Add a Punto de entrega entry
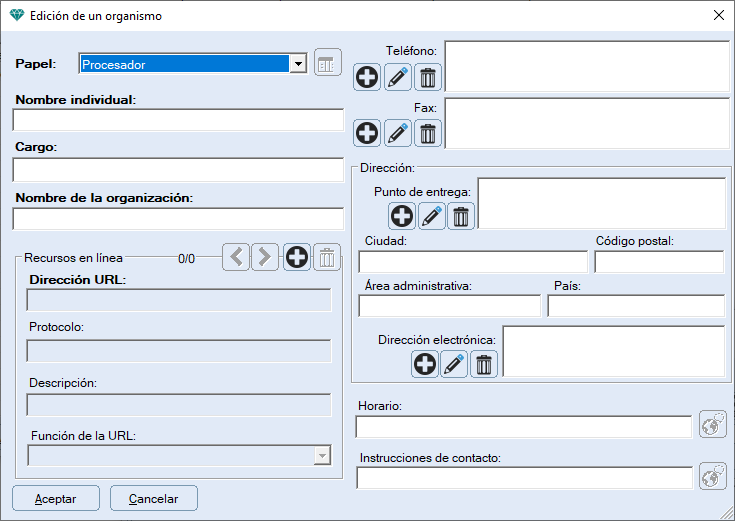735x521 pixels. pyautogui.click(x=402, y=216)
